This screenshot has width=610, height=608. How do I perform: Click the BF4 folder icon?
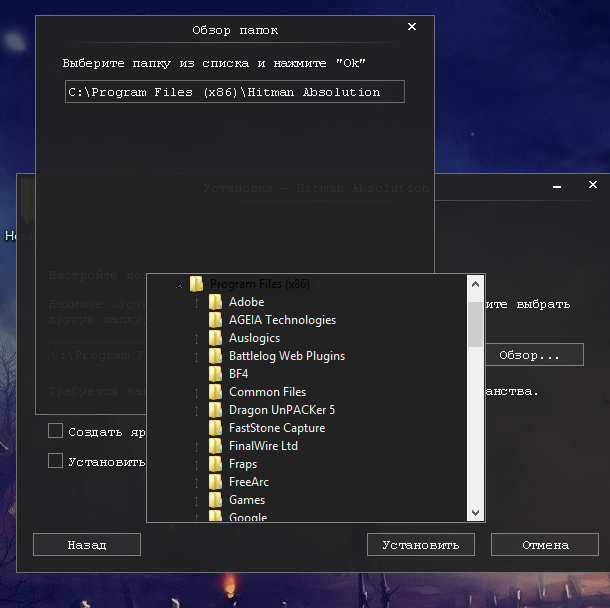(x=215, y=374)
